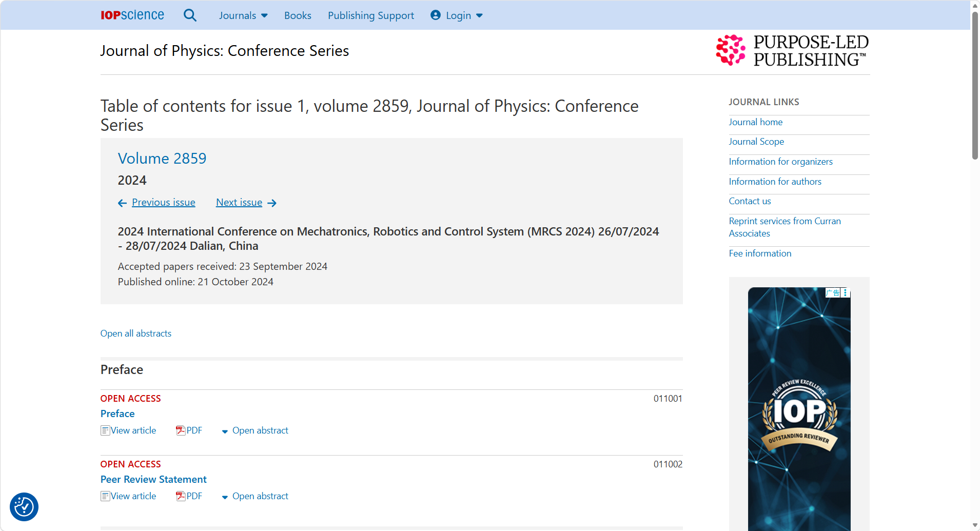Viewport: 980px width, 531px height.
Task: Expand Open abstract for Preface
Action: pyautogui.click(x=255, y=430)
